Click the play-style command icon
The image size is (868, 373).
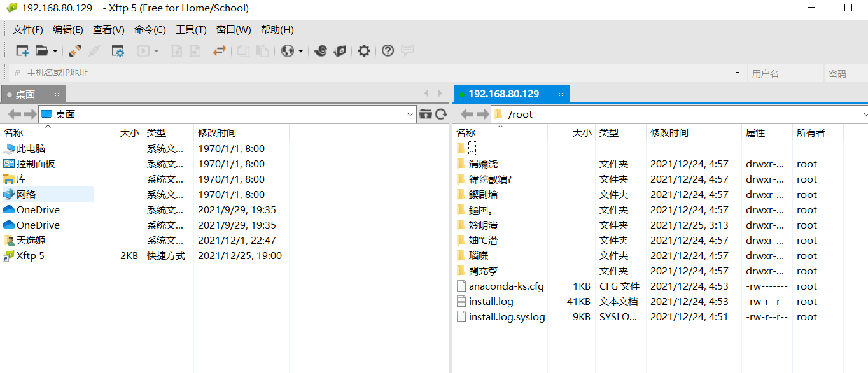pos(144,51)
